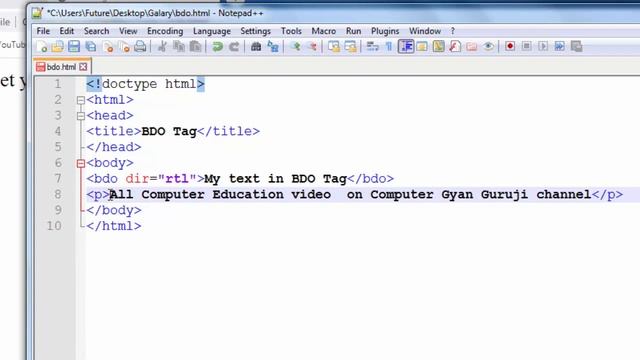
Task: Save the document with the floppy icon
Action: (74, 47)
